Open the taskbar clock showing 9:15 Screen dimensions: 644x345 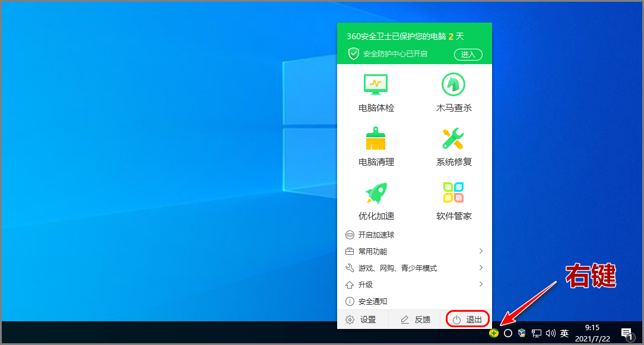point(592,333)
